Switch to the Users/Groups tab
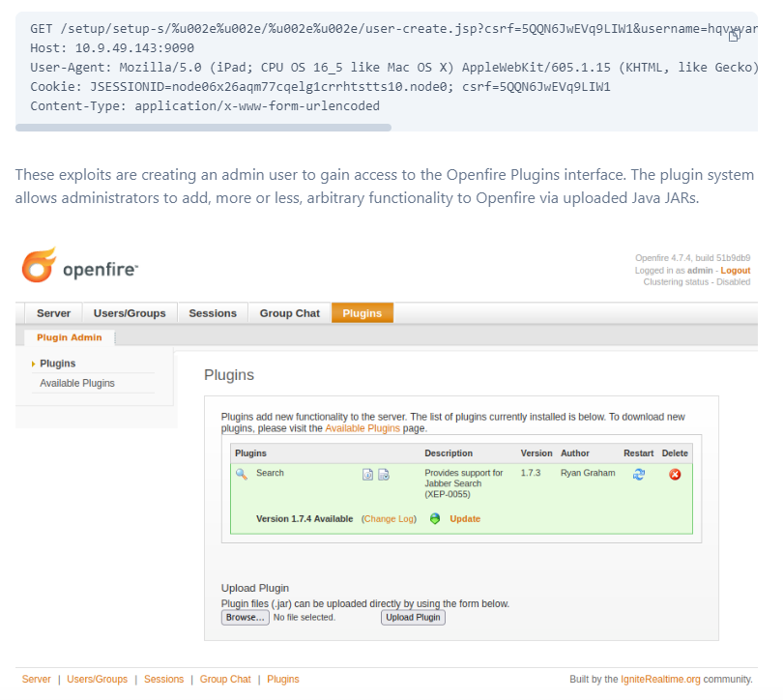The image size is (783, 700). tap(130, 313)
